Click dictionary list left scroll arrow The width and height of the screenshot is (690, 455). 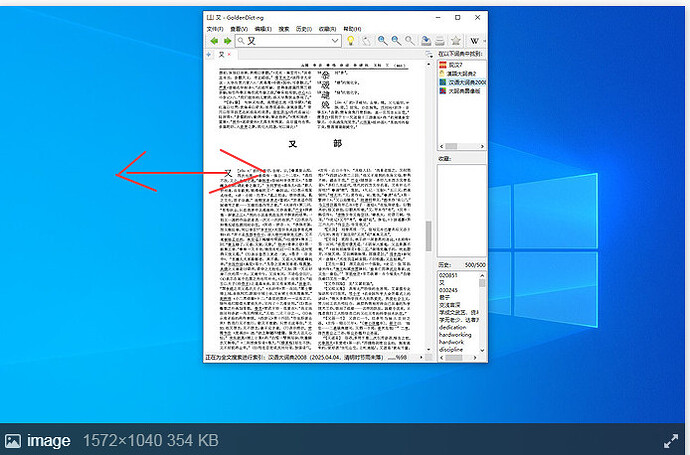coord(442,146)
